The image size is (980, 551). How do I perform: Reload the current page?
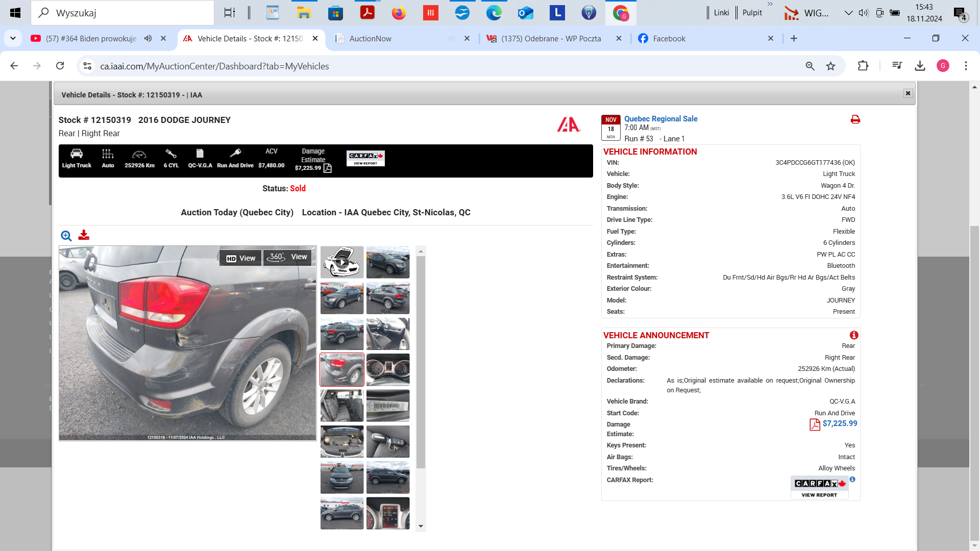coord(60,66)
